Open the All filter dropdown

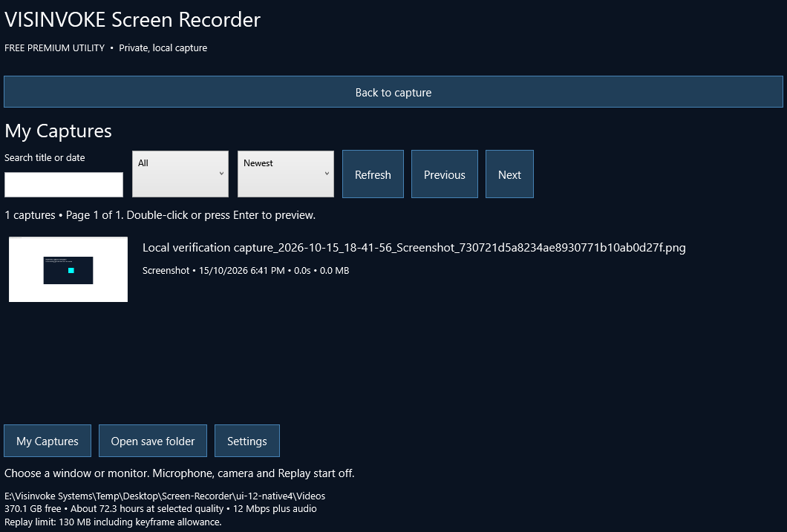pos(180,174)
